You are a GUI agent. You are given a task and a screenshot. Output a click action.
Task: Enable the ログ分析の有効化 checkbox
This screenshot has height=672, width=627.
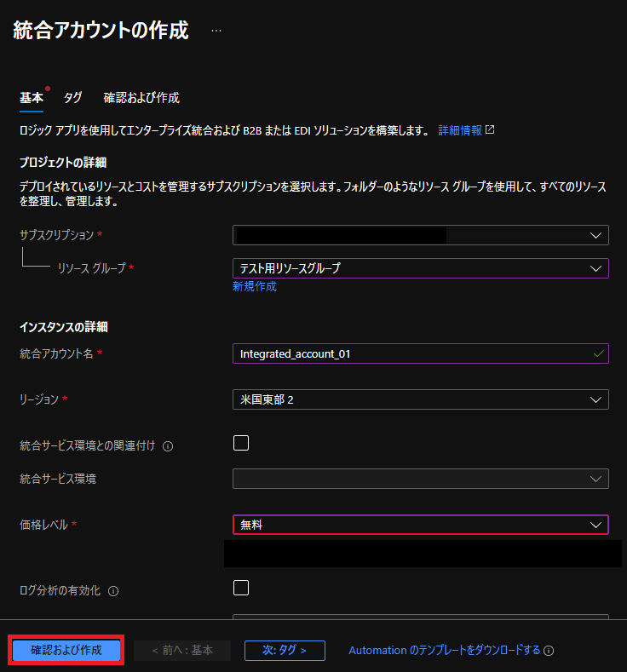[241, 588]
